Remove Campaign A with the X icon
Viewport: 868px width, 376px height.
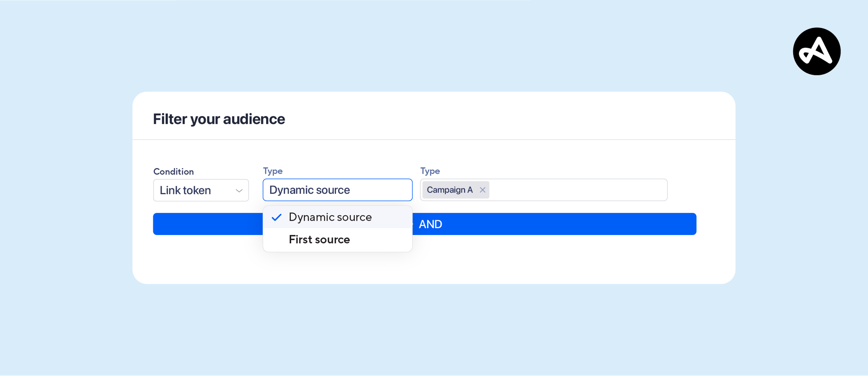[x=483, y=190]
